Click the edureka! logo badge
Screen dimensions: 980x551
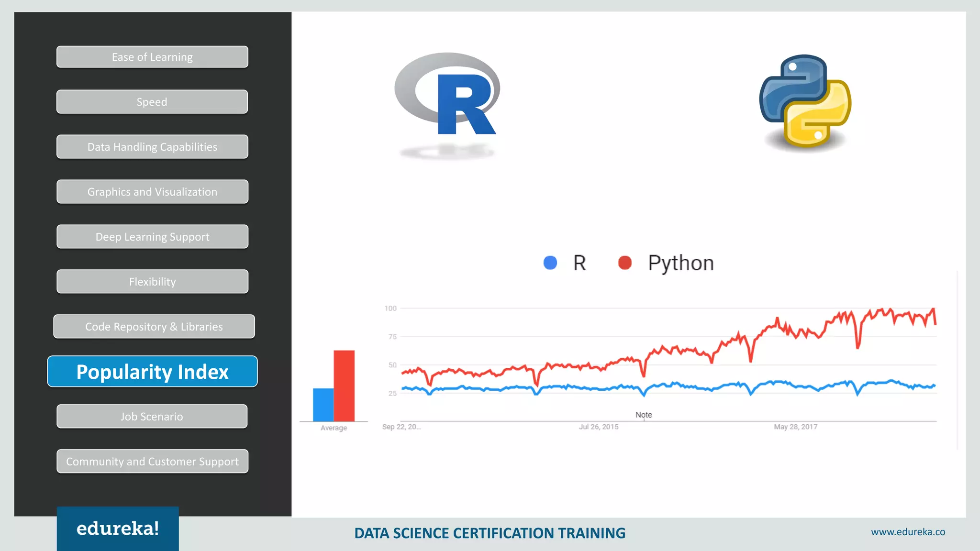point(118,529)
